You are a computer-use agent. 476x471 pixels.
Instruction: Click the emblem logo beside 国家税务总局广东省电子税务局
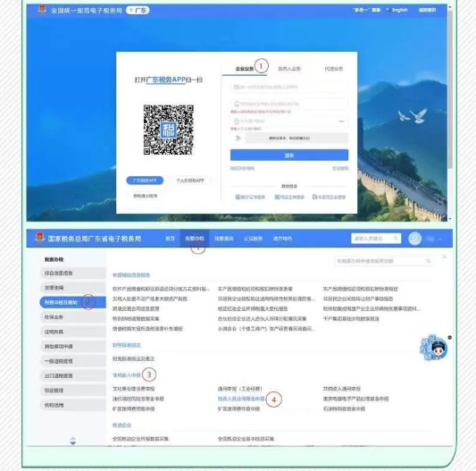39,238
